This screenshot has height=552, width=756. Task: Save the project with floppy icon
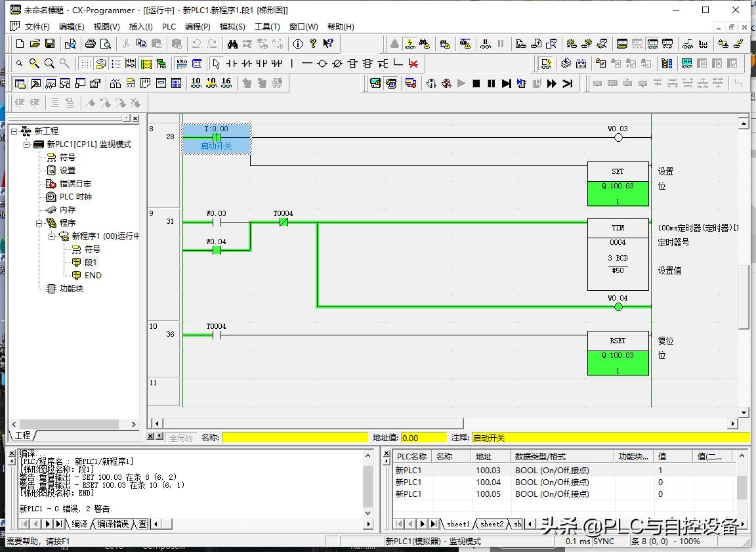50,44
